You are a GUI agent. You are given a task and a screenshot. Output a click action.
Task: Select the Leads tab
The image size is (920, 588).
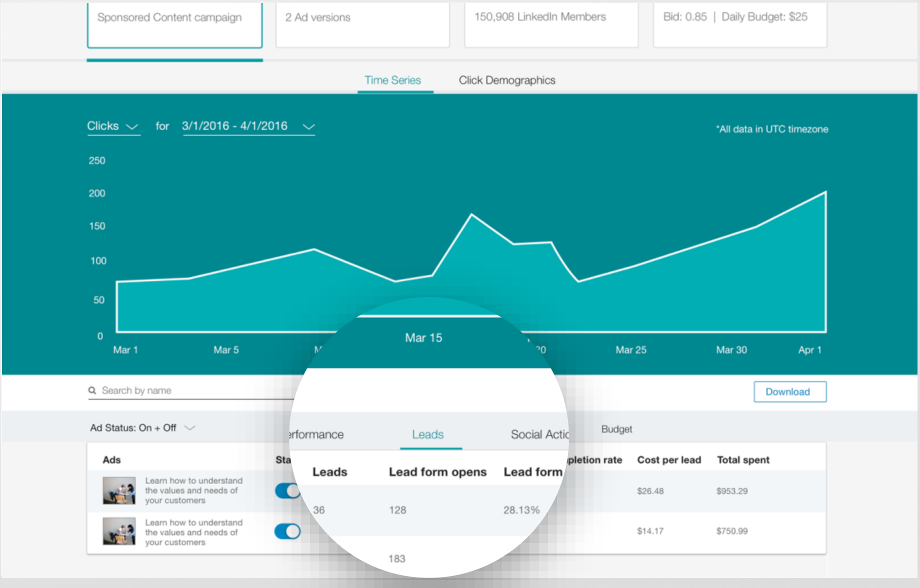click(427, 434)
